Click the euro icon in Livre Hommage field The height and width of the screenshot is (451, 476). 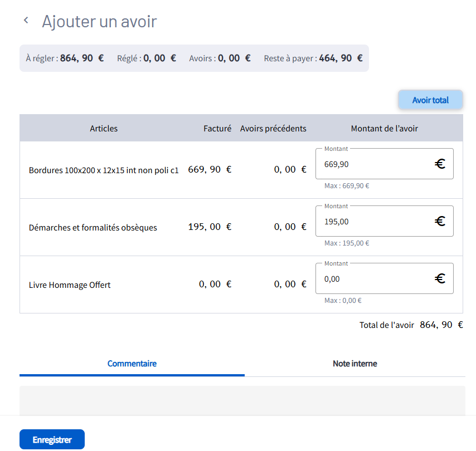click(x=440, y=279)
